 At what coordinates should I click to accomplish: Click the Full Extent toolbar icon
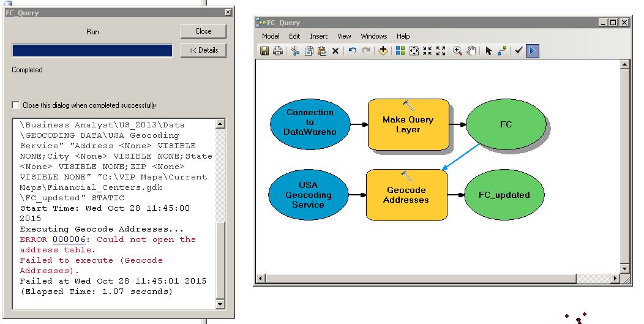pyautogui.click(x=414, y=51)
